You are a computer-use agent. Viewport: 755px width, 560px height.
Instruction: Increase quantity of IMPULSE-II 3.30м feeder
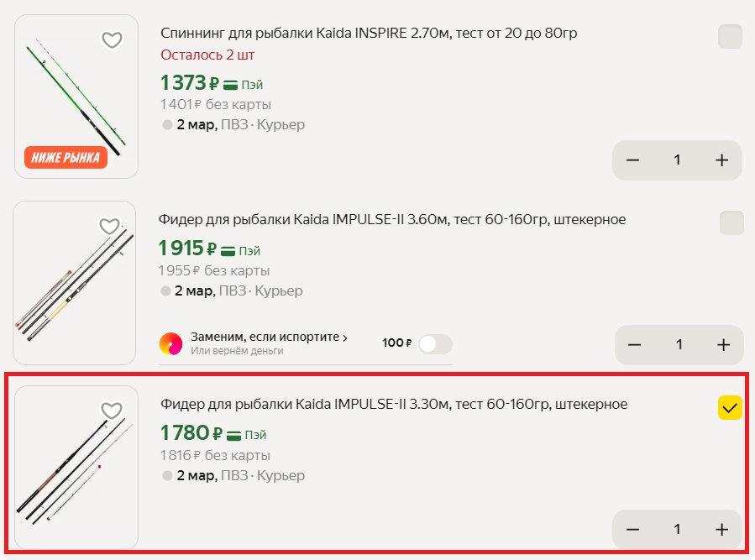(721, 530)
